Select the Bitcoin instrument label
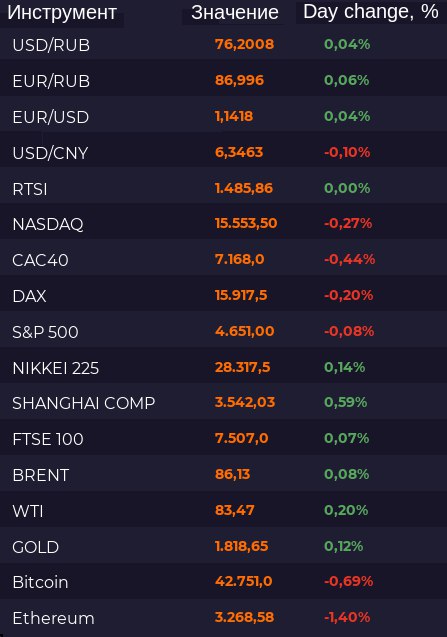The image size is (447, 637). (40, 582)
